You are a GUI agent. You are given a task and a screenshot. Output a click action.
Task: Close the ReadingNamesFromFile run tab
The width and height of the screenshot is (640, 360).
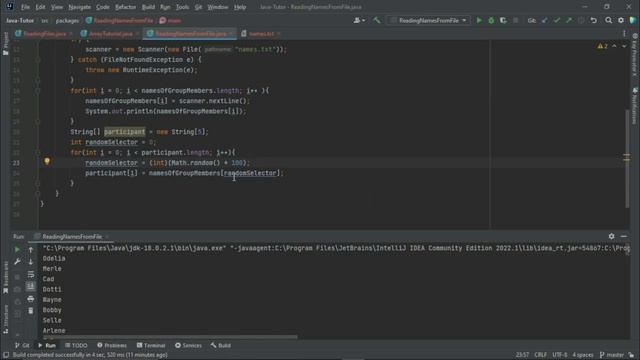point(107,237)
